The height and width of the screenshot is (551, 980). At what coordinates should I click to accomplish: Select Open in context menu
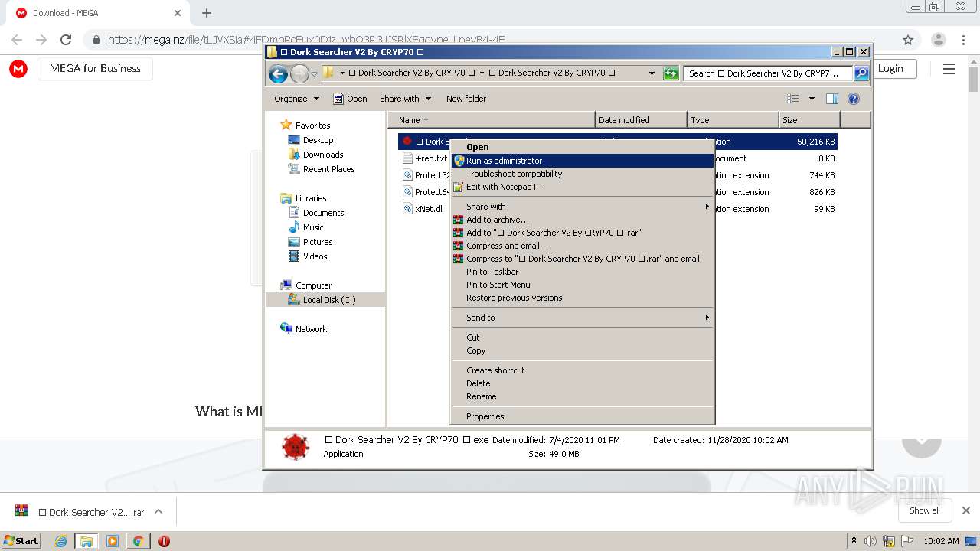582,147
